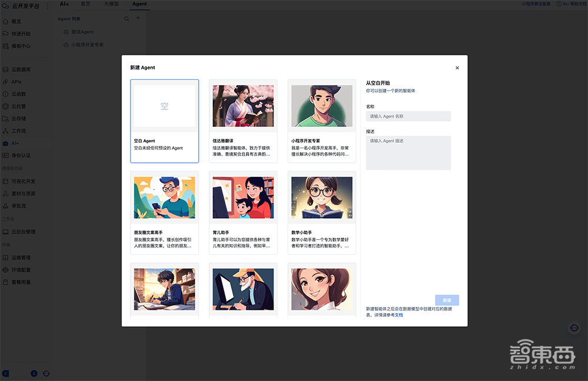Click the 名称 input field
Image resolution: width=588 pixels, height=381 pixels.
click(409, 116)
